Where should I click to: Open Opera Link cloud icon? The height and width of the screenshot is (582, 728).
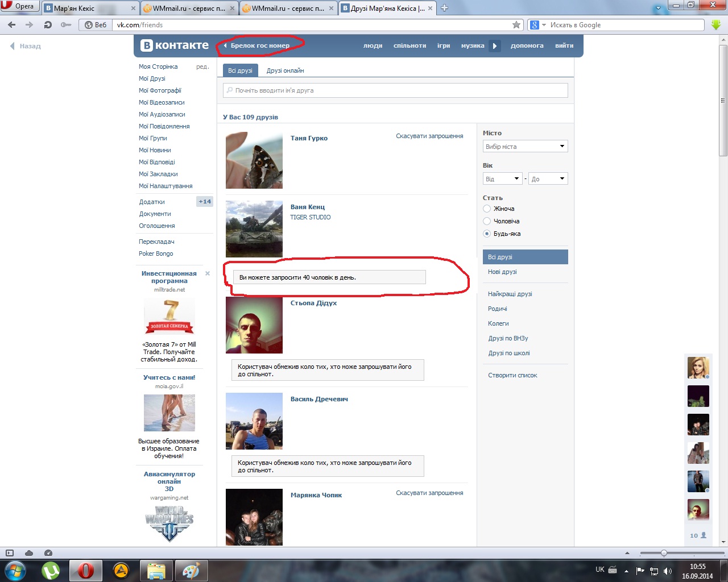pos(29,553)
